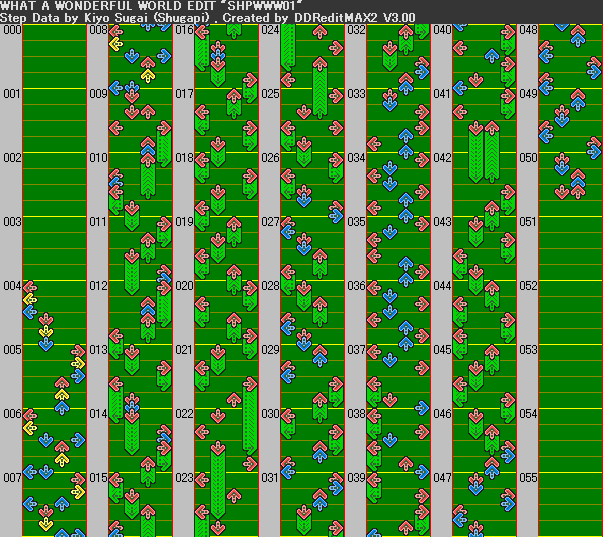
Task: Click the yellow left arrow in measure 006
Action: tap(30, 427)
